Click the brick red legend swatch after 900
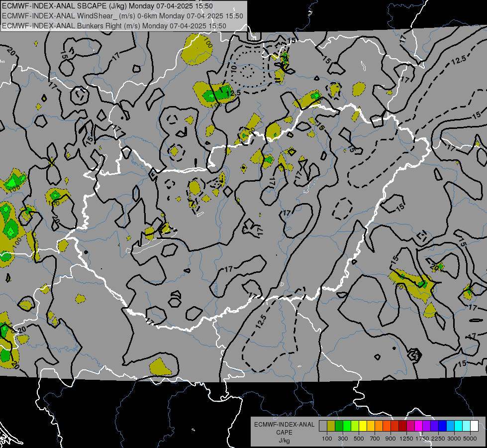Image resolution: width=487 pixels, height=448 pixels. coord(395,426)
